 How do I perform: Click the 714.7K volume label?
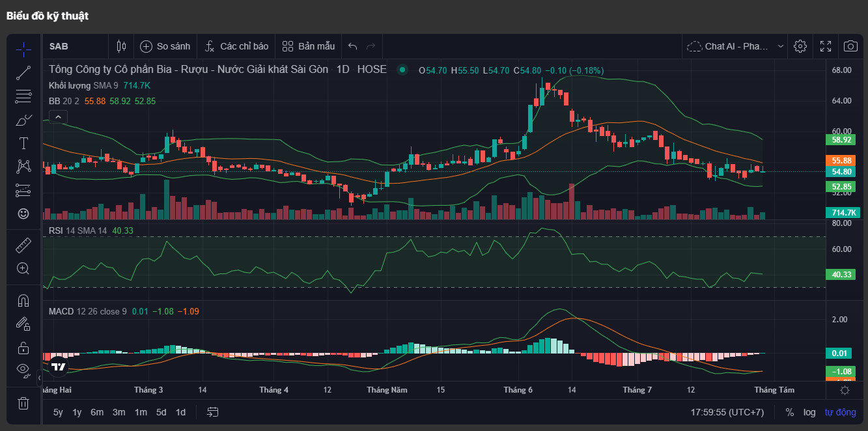click(843, 212)
